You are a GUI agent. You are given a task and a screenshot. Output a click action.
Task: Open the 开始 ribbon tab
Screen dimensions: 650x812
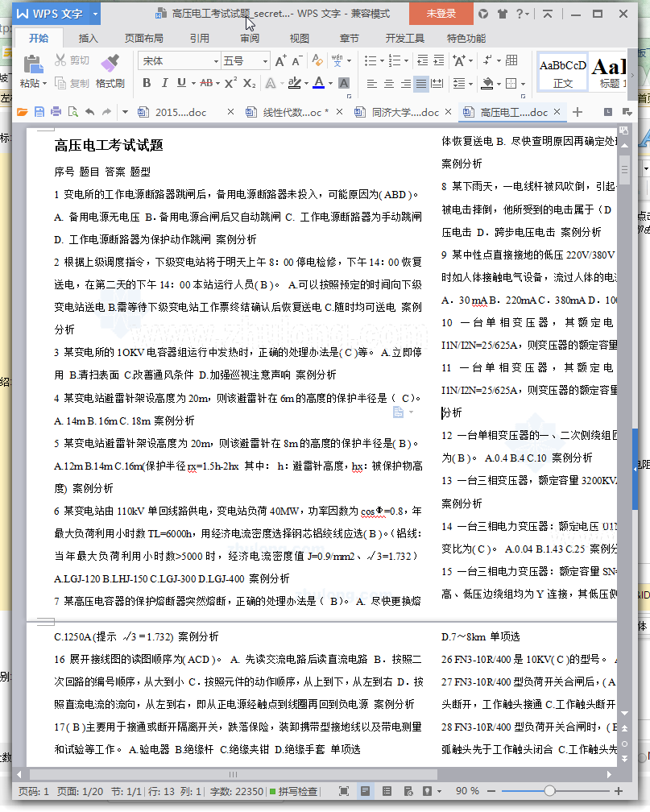39,38
